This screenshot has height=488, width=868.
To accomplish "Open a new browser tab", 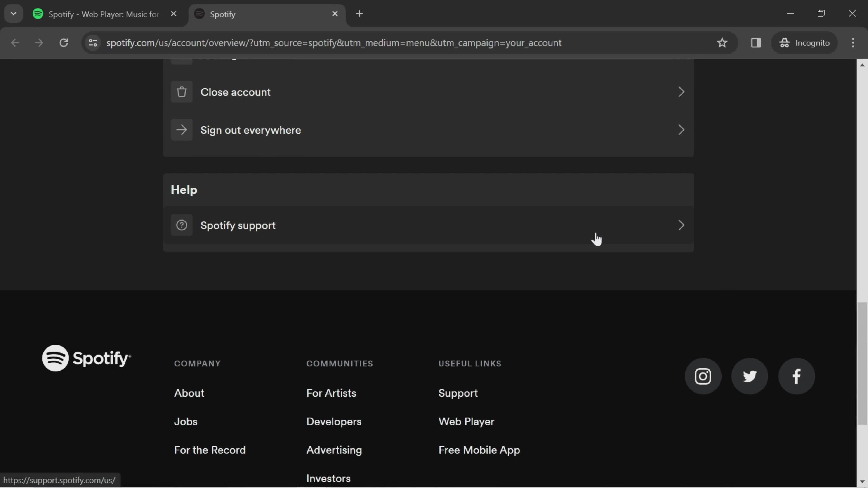I will [x=359, y=14].
